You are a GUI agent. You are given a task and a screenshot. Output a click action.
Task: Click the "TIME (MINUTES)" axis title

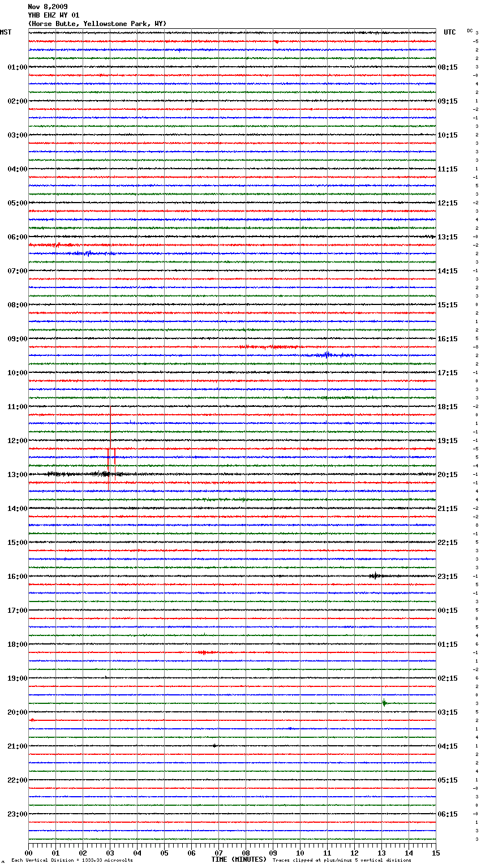(239, 860)
